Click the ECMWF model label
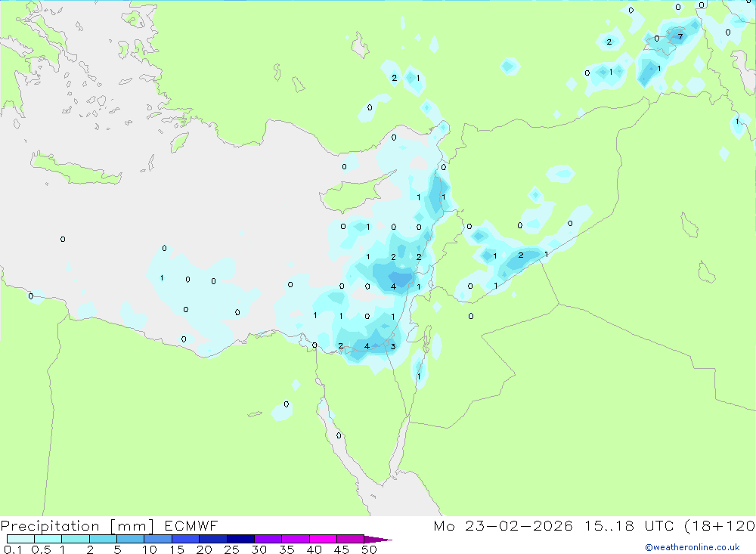 coord(191,525)
